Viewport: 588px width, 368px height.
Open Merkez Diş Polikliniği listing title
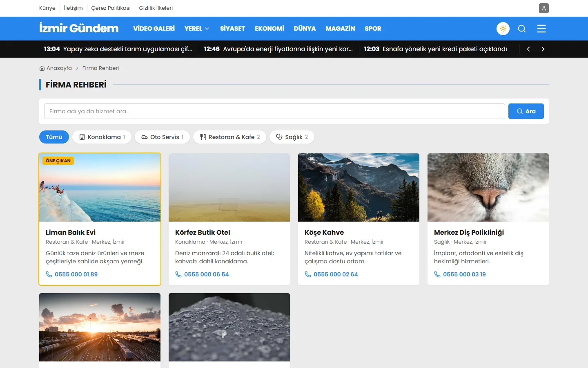(469, 232)
